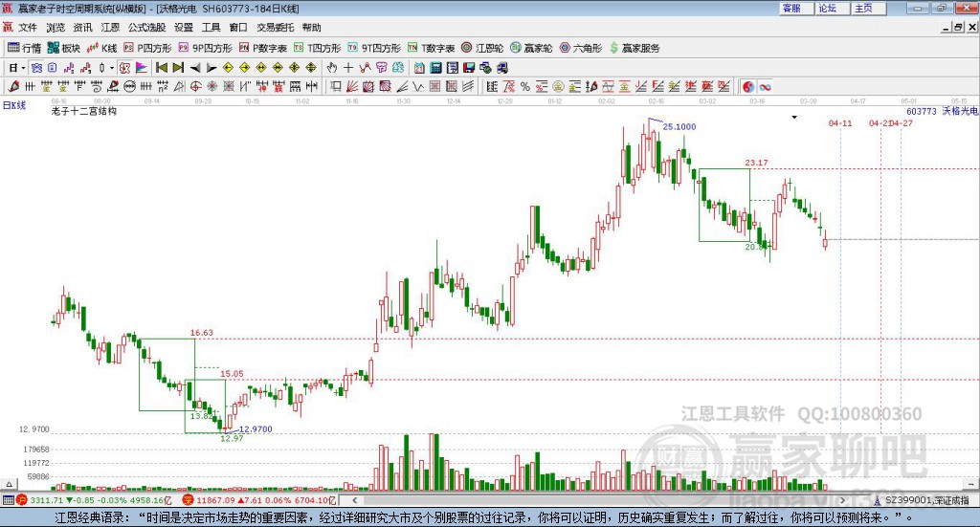Click the 603773 stock code label

tap(922, 111)
